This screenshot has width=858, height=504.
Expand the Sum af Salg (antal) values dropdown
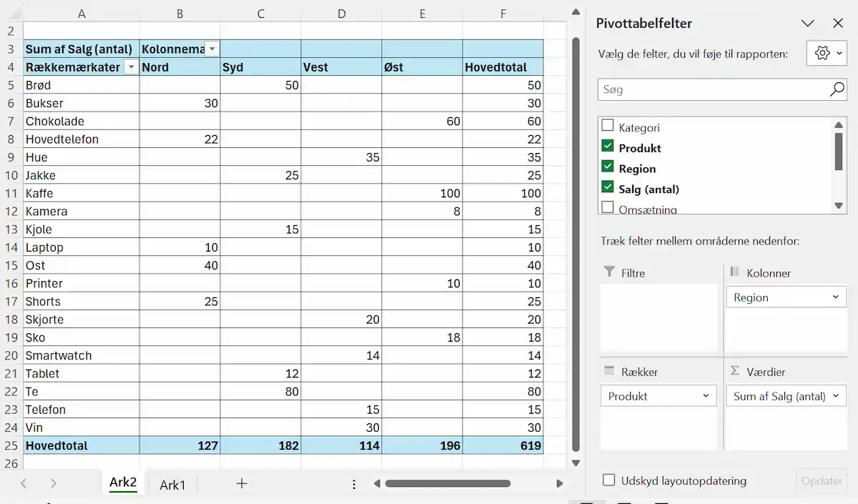835,396
